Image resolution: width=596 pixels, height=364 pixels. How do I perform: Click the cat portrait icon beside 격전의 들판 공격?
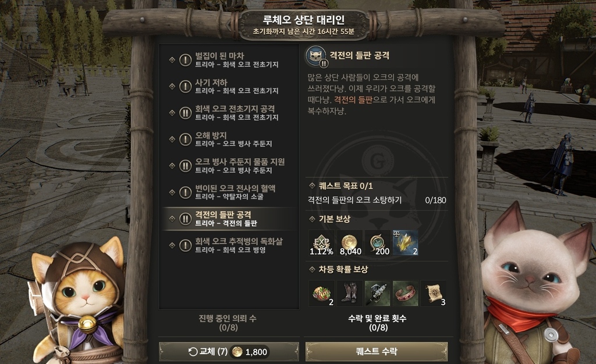click(316, 56)
